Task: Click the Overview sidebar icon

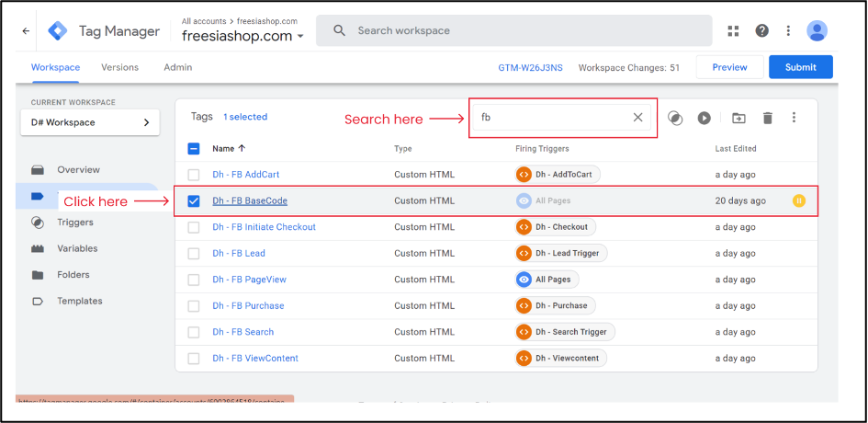Action: (38, 170)
